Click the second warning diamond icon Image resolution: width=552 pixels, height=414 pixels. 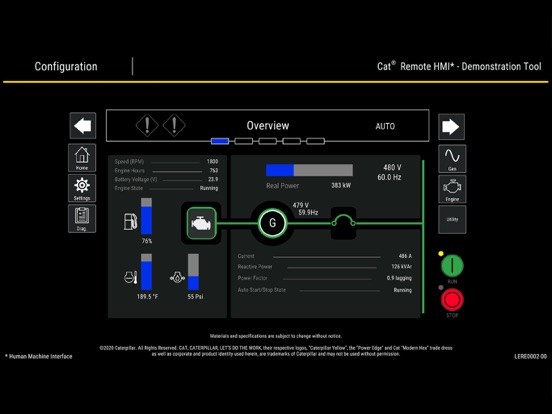point(174,125)
